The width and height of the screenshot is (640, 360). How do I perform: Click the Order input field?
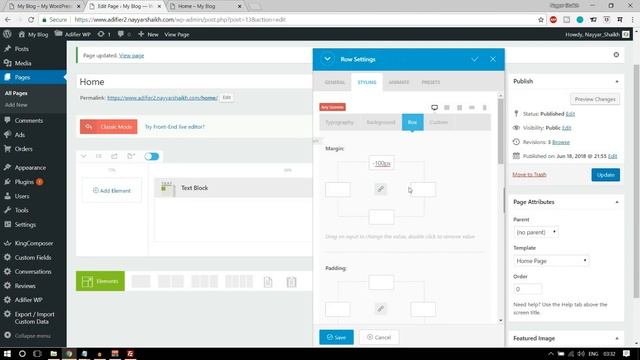tap(527, 289)
